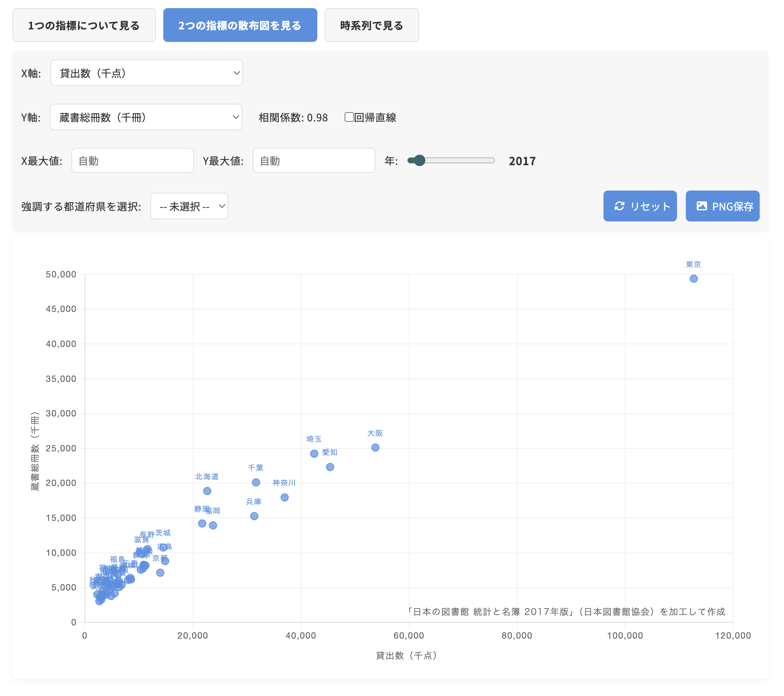Click the 大阪 data point on chart
The image size is (784, 696).
[x=375, y=447]
